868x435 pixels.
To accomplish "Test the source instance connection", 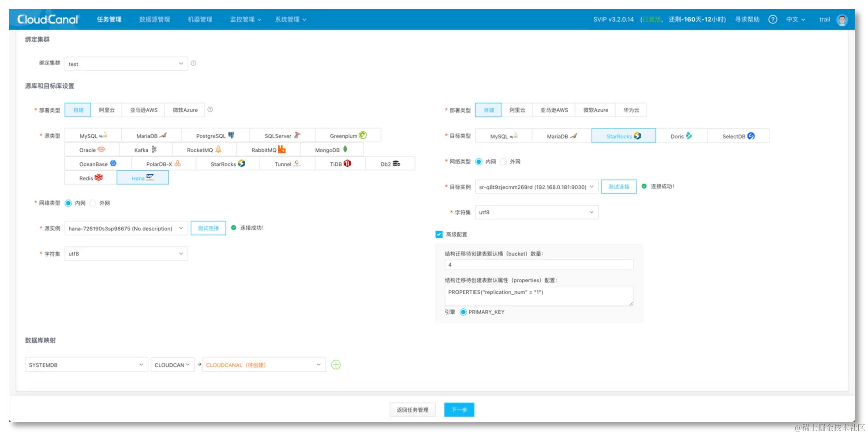I will (x=208, y=228).
